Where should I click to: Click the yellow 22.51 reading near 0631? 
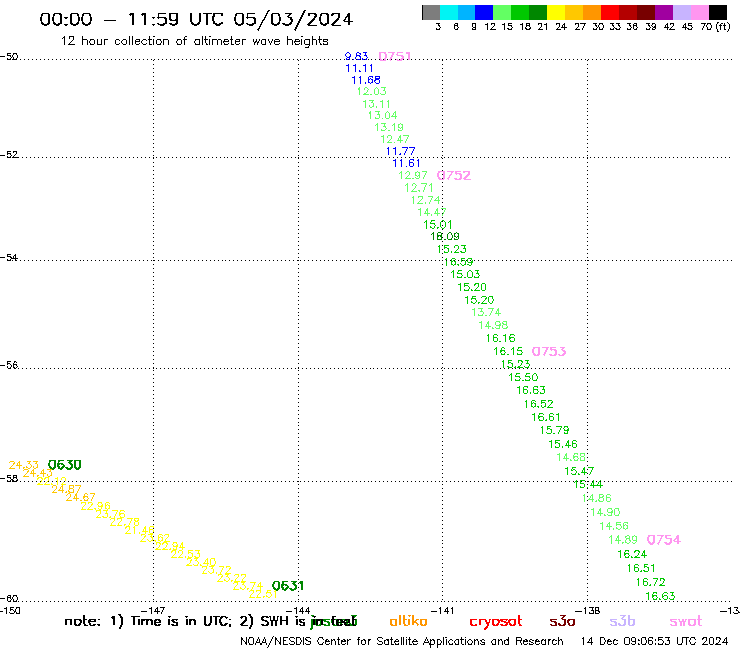(263, 594)
